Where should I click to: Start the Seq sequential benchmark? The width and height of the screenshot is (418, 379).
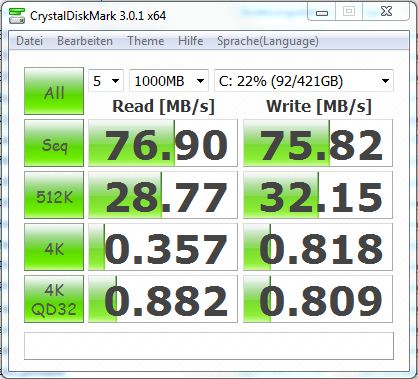click(54, 143)
